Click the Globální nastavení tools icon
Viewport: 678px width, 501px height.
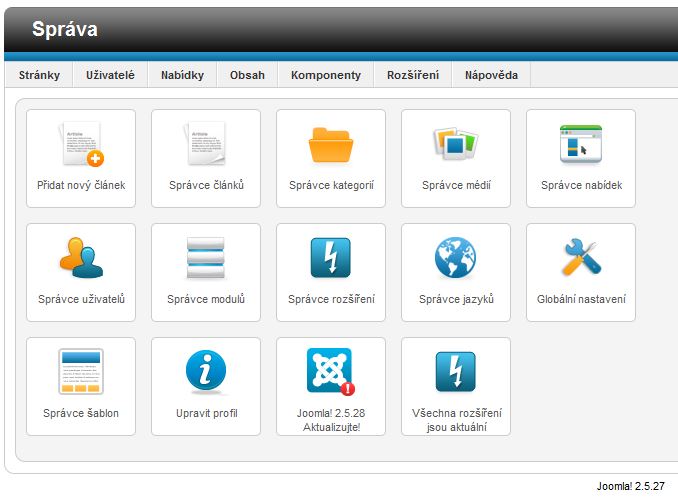pos(581,260)
